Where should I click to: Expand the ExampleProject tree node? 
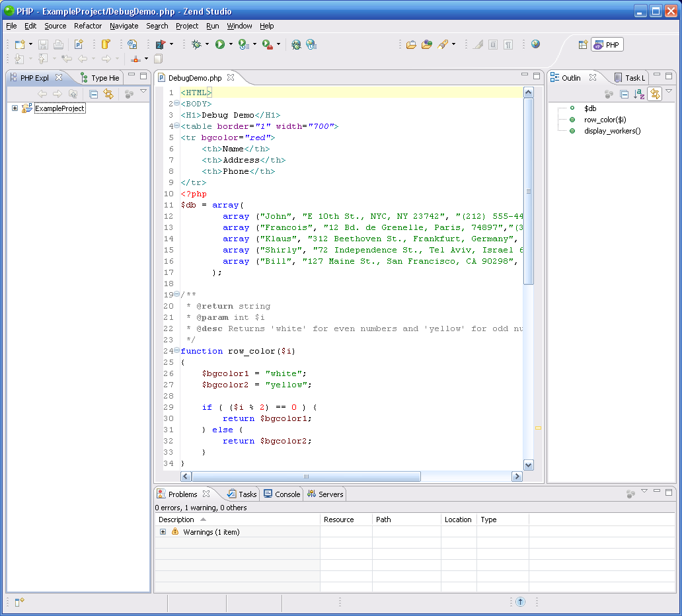[15, 108]
